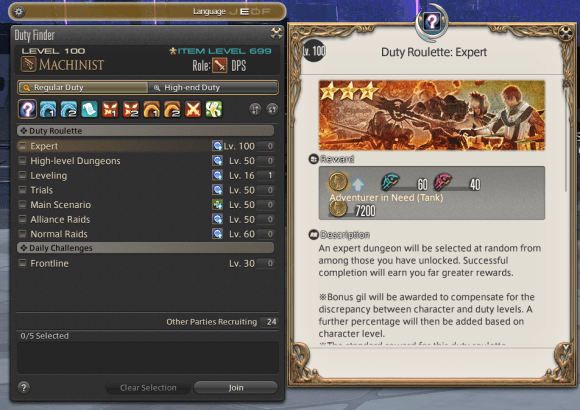The image size is (580, 410).
Task: Select the Guildhests scroll category icon
Action: pyautogui.click(x=90, y=109)
